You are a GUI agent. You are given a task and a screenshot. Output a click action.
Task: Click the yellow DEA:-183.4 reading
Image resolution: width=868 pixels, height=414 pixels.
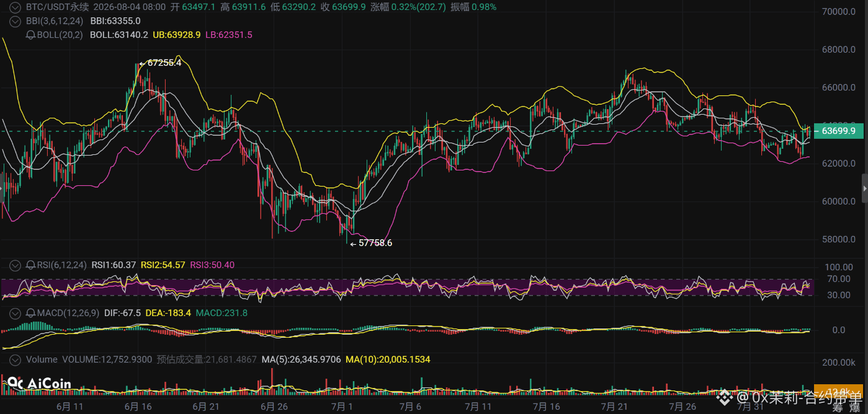(x=168, y=313)
